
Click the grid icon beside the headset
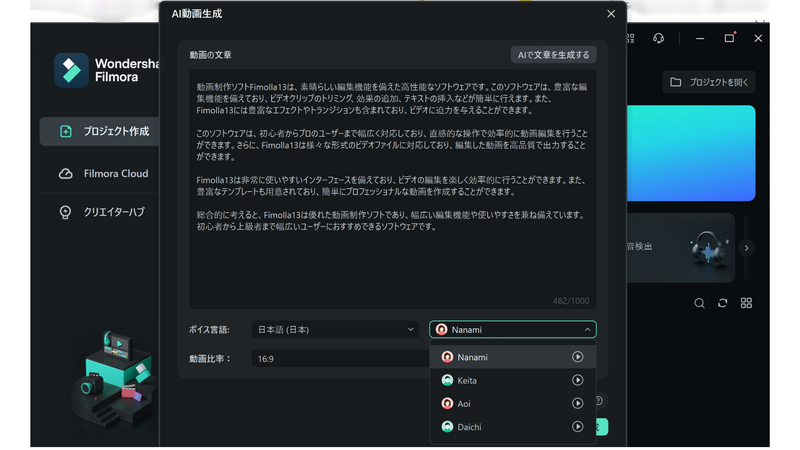[x=631, y=38]
